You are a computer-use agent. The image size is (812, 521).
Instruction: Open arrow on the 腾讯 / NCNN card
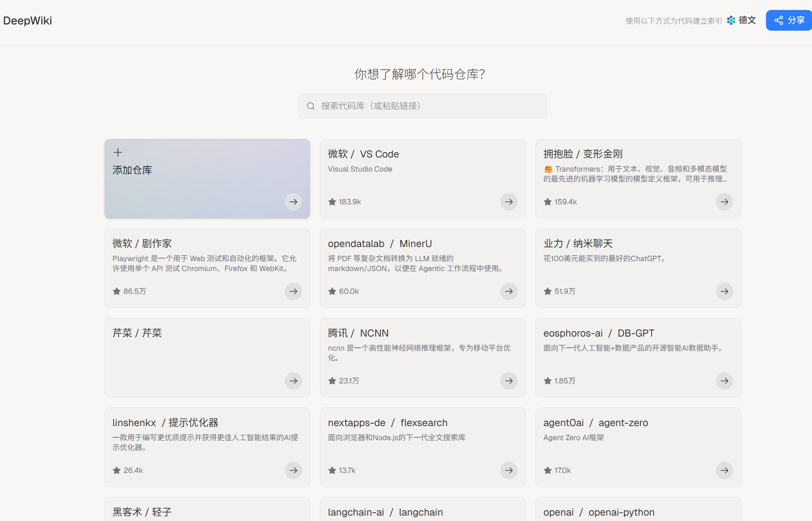pyautogui.click(x=509, y=381)
